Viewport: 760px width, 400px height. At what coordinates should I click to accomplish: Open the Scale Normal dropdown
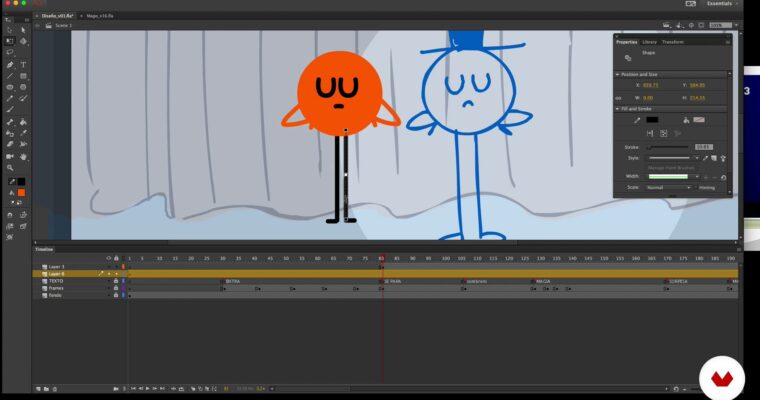[668, 188]
